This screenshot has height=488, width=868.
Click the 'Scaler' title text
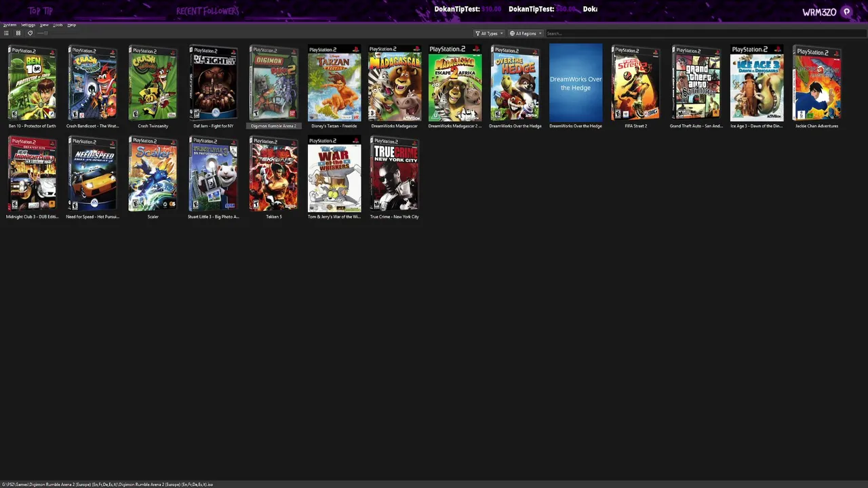[153, 217]
